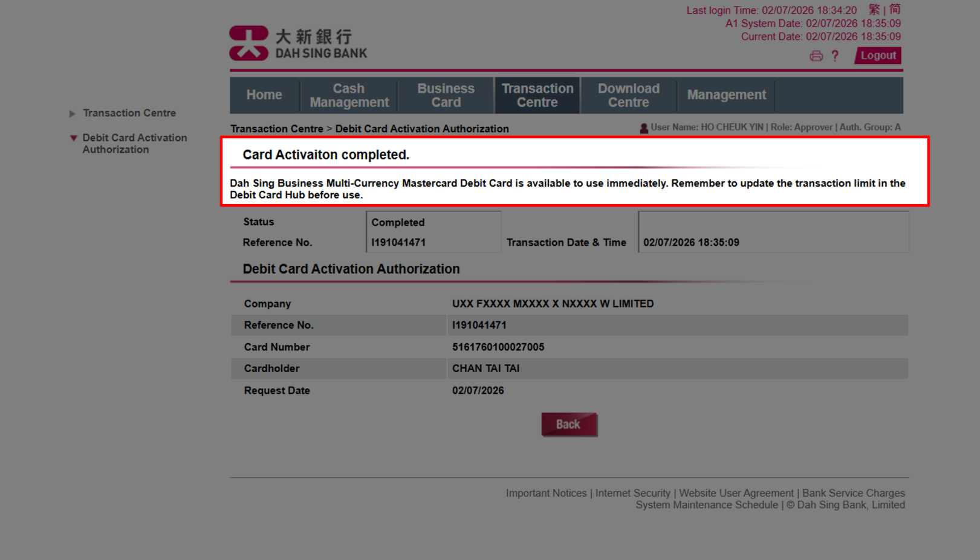Open the Internet Security link
The image size is (980, 560).
tap(632, 493)
